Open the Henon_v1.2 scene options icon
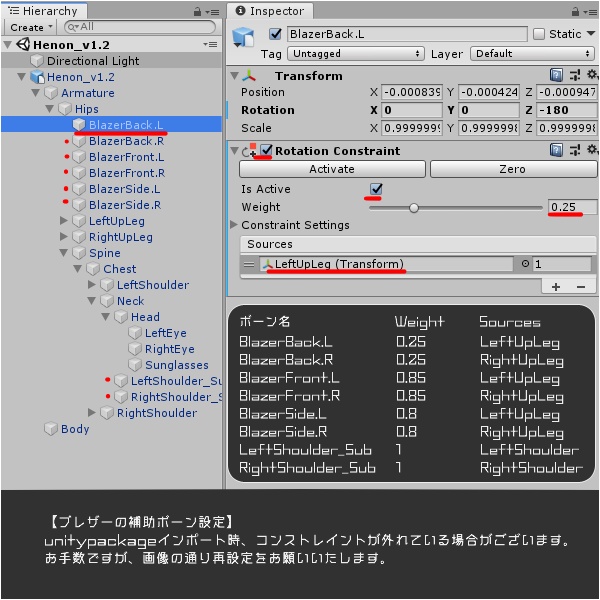 210,44
